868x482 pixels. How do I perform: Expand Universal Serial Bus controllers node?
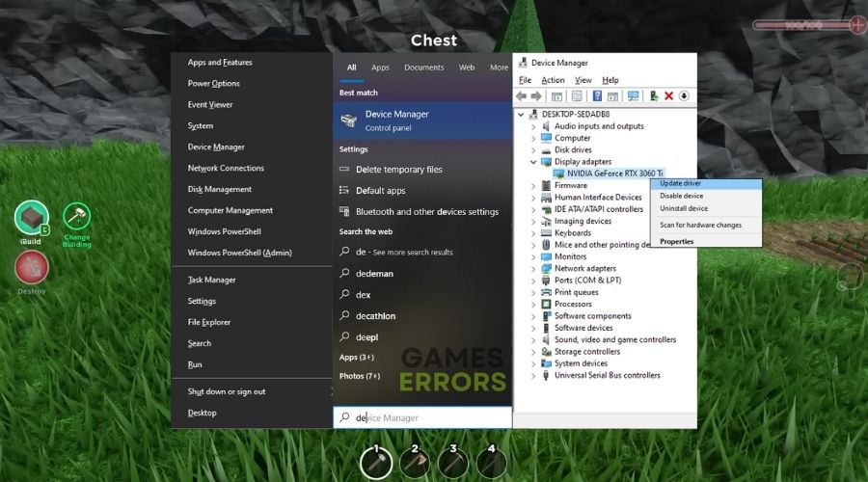tap(533, 375)
